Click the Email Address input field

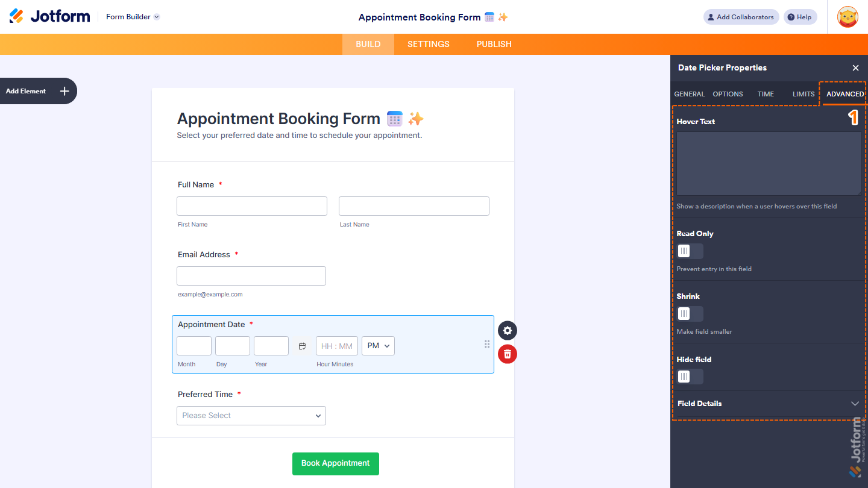click(x=251, y=276)
